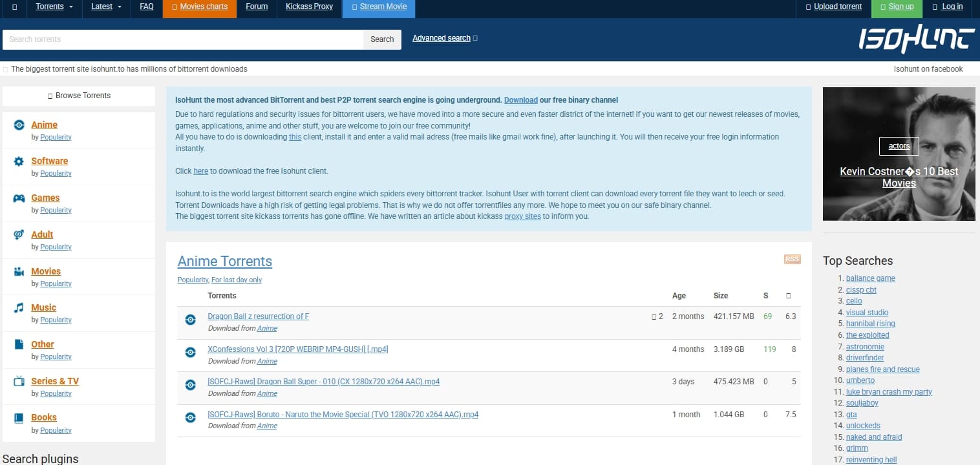Screen dimensions: 980x465
Task: Open the Stream Movie tab
Action: point(379,8)
